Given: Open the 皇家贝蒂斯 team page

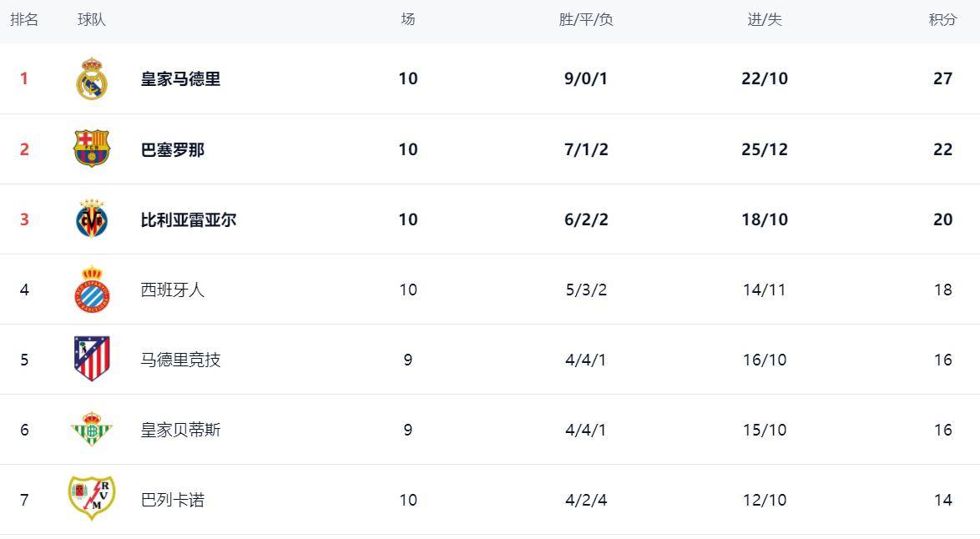Looking at the screenshot, I should pos(180,430).
